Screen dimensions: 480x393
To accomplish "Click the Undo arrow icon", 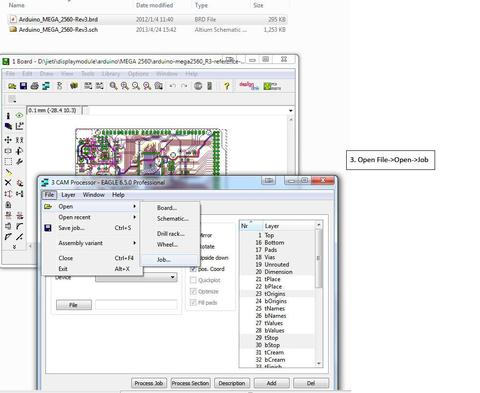I will coord(172,86).
